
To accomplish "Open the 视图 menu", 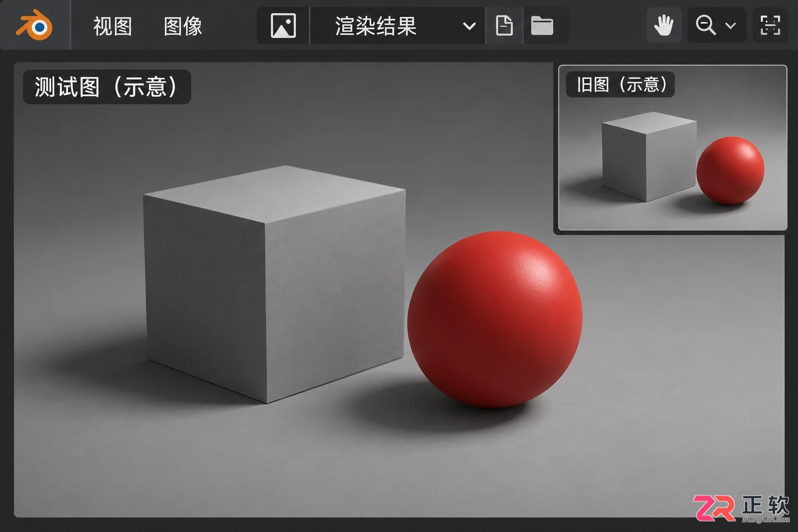I will tap(112, 26).
